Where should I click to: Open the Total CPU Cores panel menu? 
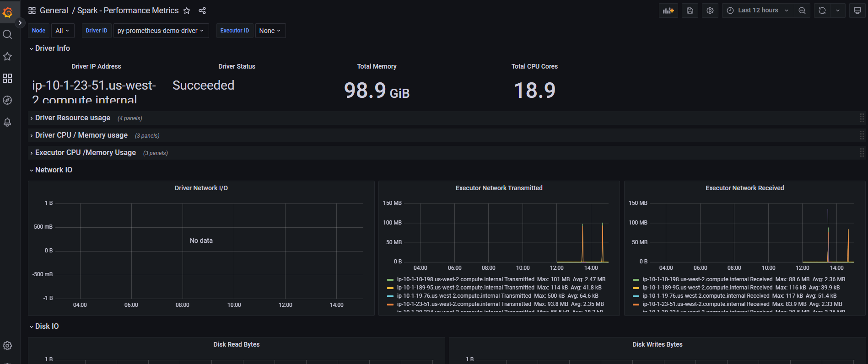click(534, 66)
